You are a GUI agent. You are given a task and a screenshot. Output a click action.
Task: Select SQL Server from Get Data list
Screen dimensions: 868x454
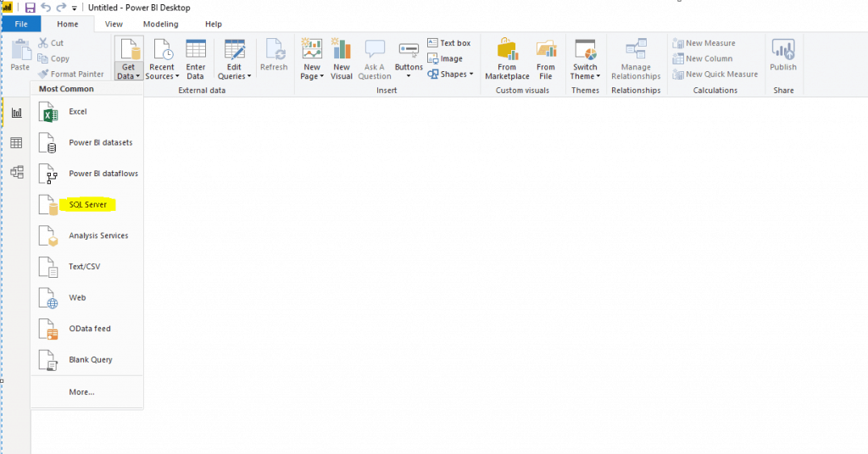point(87,205)
